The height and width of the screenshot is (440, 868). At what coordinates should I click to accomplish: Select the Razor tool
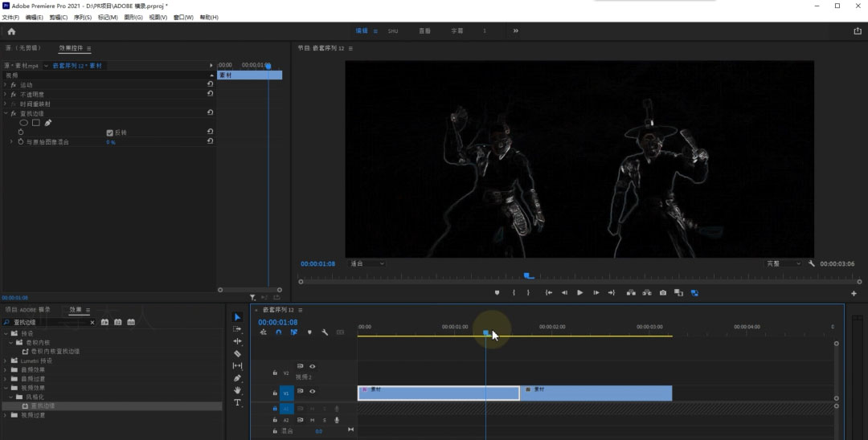coord(237,354)
